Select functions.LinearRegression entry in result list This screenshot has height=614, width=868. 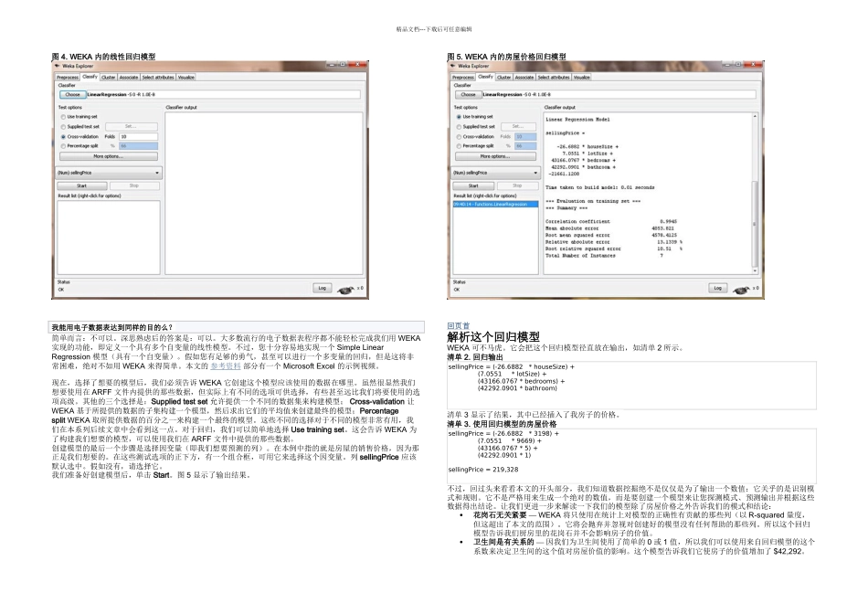tap(495, 205)
